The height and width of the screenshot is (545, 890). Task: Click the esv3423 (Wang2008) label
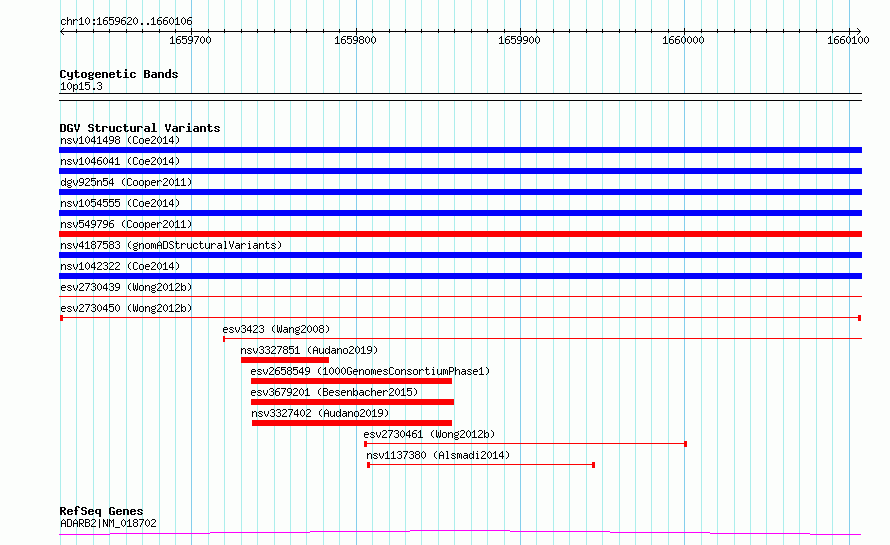click(x=276, y=329)
